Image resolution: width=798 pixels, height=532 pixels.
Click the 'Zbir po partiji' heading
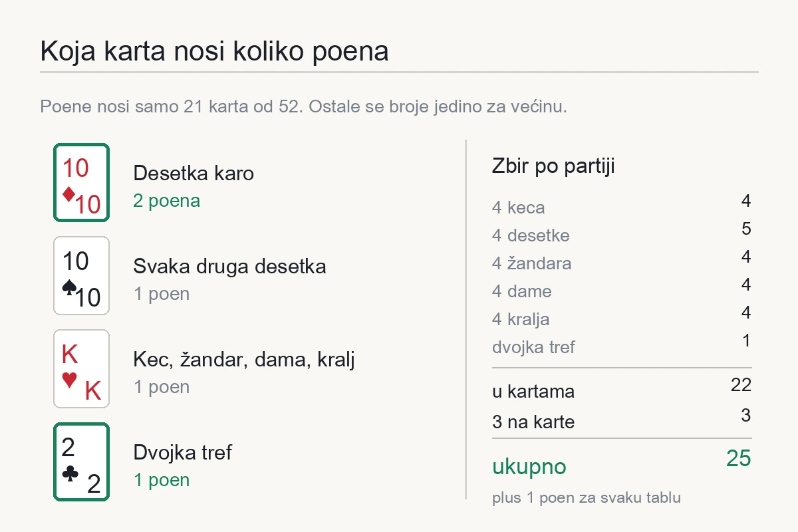point(553,166)
